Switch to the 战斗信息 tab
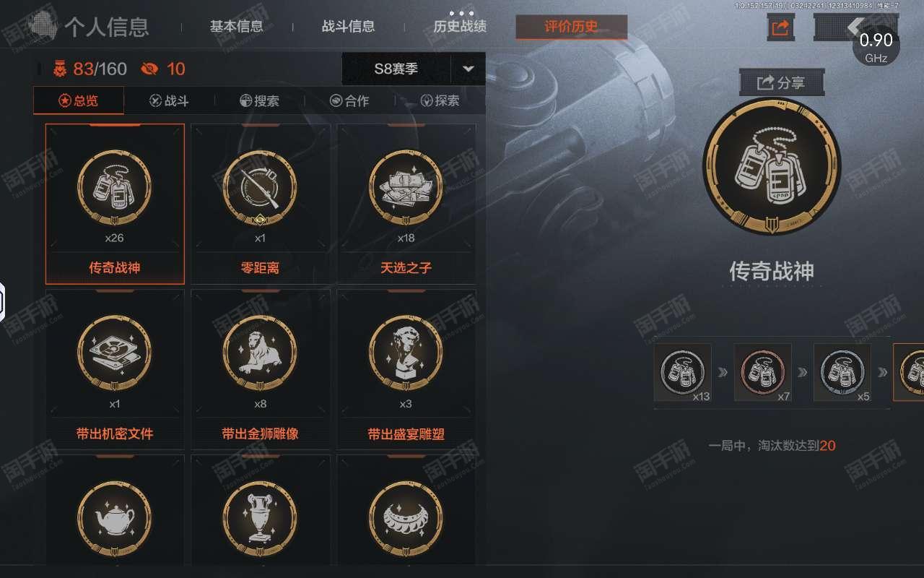This screenshot has width=924, height=578. coord(348,27)
